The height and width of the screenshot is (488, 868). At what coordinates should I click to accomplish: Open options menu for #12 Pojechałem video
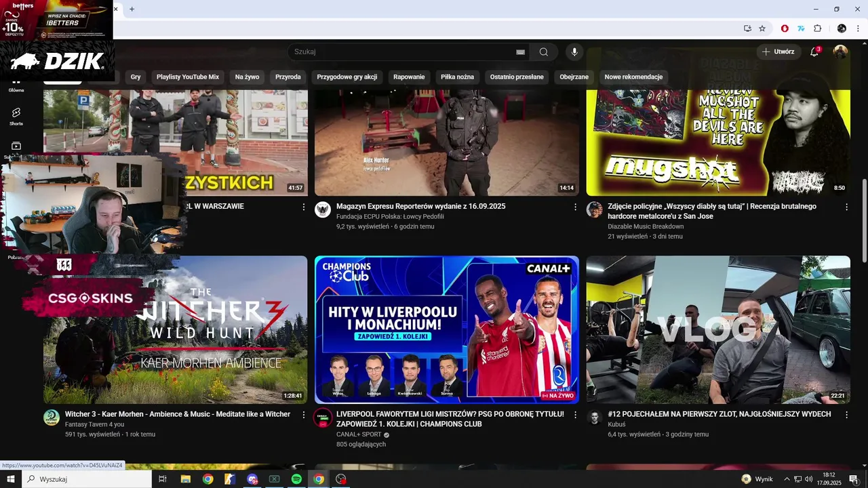coord(846,415)
